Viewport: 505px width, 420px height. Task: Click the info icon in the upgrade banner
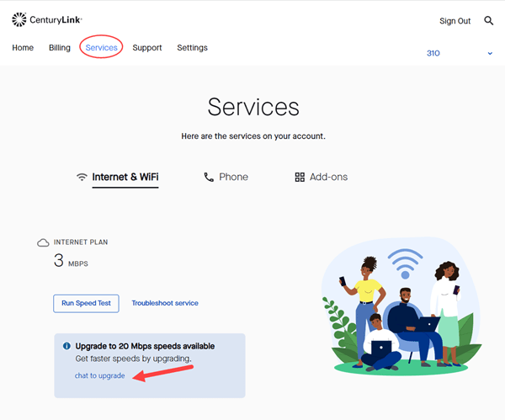click(66, 346)
